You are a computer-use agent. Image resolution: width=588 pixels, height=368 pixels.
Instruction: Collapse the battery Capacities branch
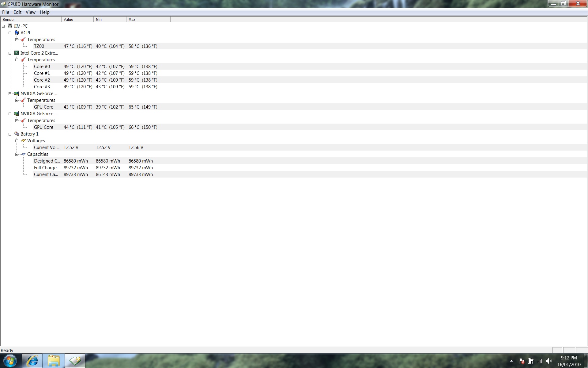click(x=17, y=154)
